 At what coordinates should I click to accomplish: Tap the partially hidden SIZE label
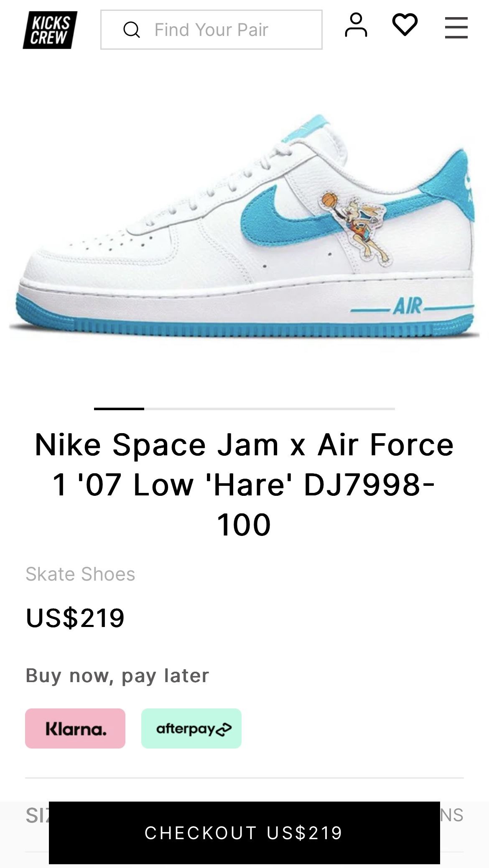click(x=37, y=815)
